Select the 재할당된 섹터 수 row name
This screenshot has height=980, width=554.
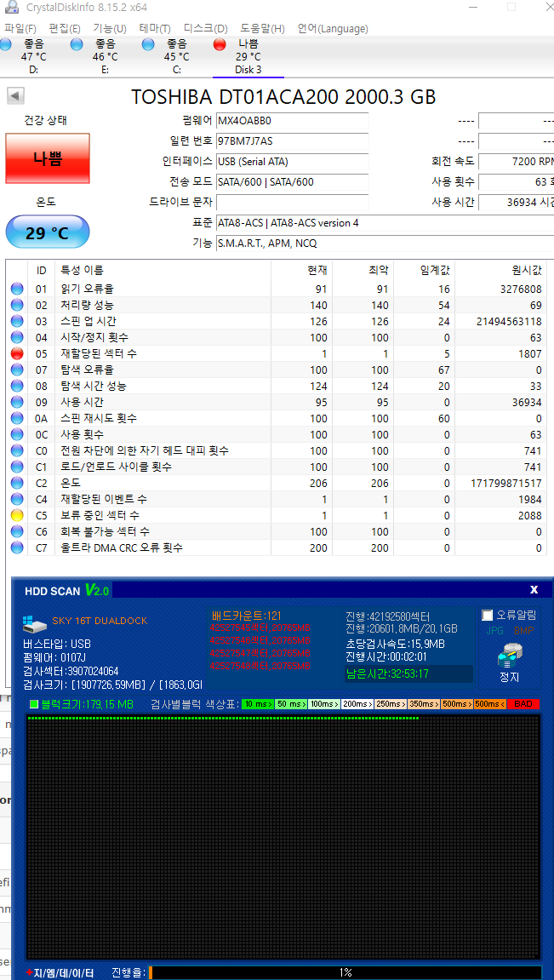pos(99,353)
